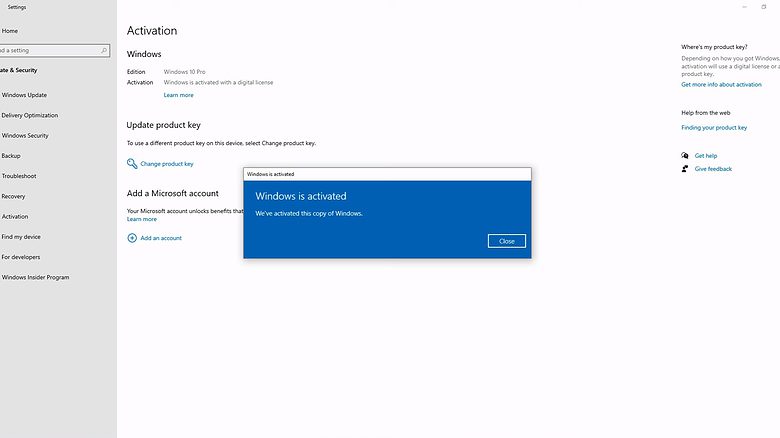Close the Windows is activated dialog
Viewport: 780px width, 438px height.
click(506, 241)
